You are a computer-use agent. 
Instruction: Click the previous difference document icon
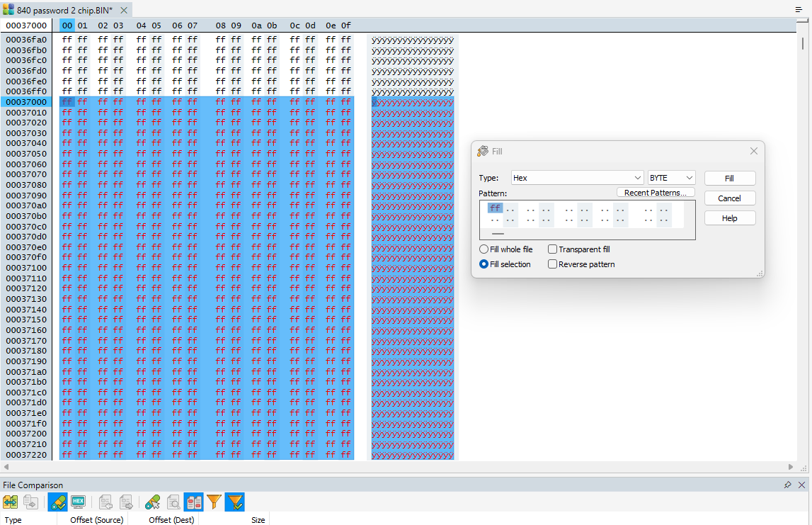tap(105, 502)
